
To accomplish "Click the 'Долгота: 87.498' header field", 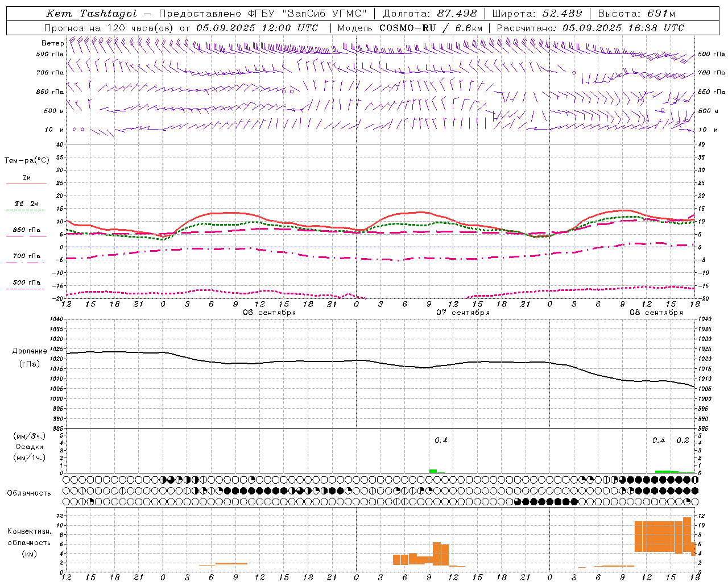I will (429, 14).
